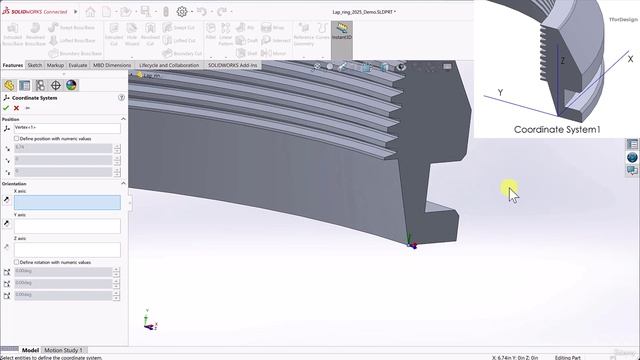640x360 pixels.
Task: Switch to the MBD Dimensions tab
Action: pos(112,65)
